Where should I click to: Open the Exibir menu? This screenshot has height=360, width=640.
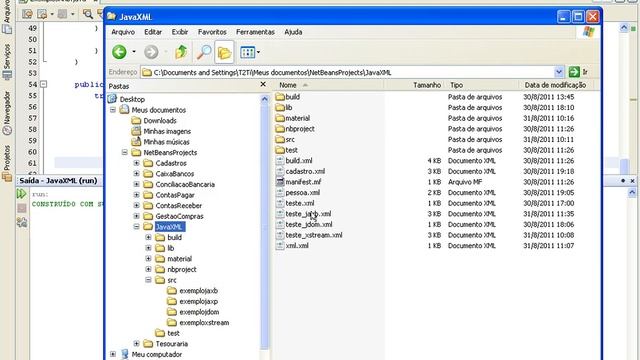click(x=180, y=32)
